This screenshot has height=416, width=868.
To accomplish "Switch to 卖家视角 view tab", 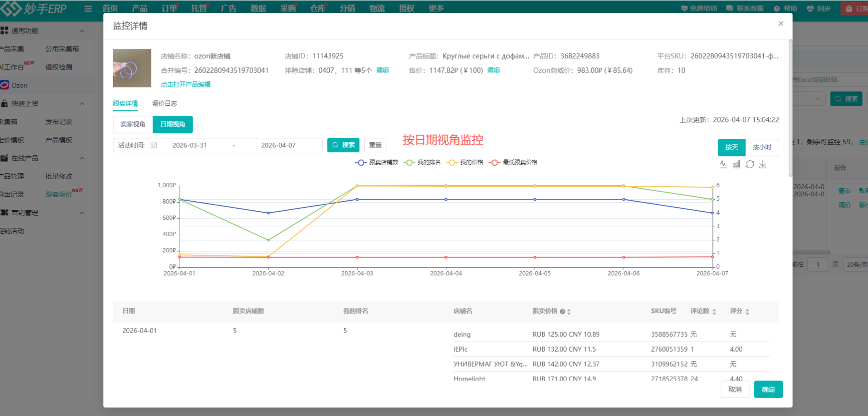I will [x=133, y=124].
